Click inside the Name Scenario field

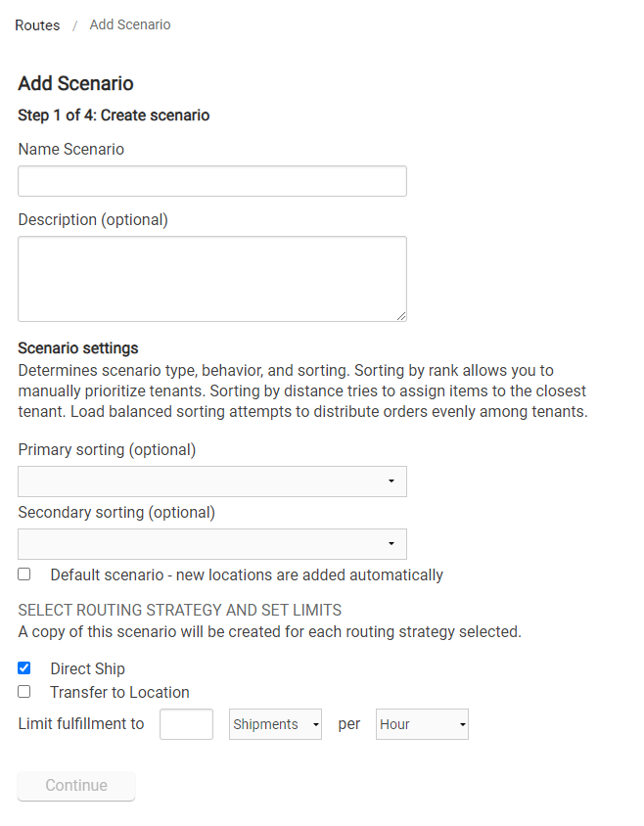(211, 181)
